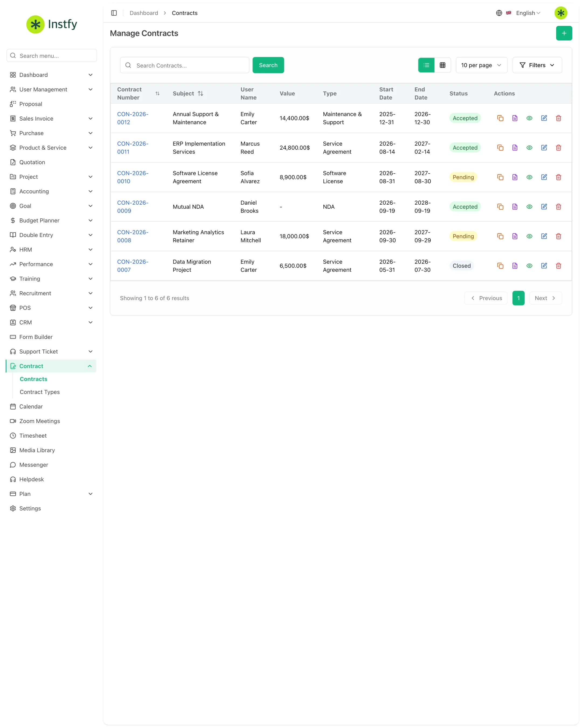Image resolution: width=582 pixels, height=728 pixels.
Task: View the Mutual NDA contract
Action: pos(529,207)
